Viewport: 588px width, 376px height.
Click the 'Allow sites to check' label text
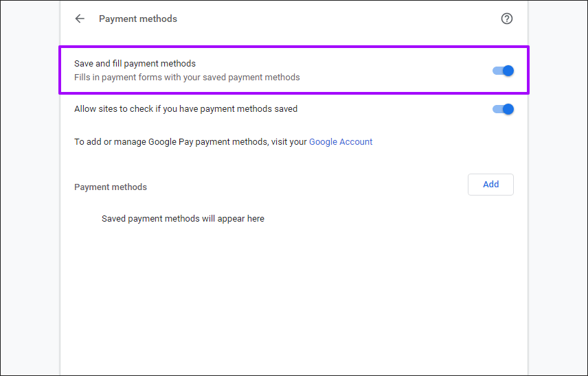pos(185,109)
